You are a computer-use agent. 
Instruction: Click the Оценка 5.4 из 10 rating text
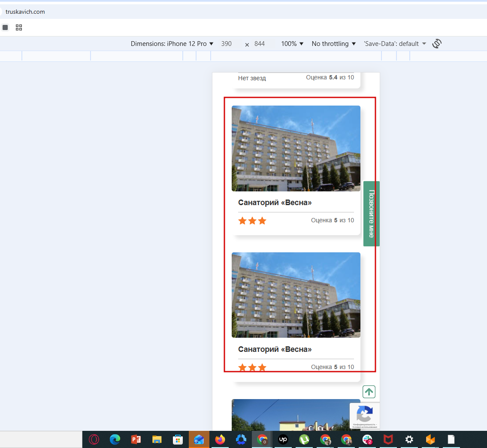pyautogui.click(x=330, y=77)
